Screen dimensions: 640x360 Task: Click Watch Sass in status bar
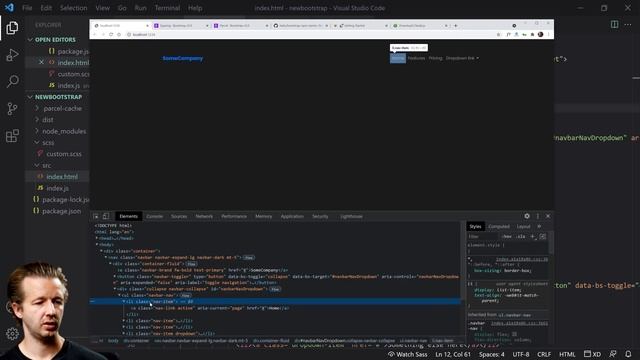tap(407, 354)
